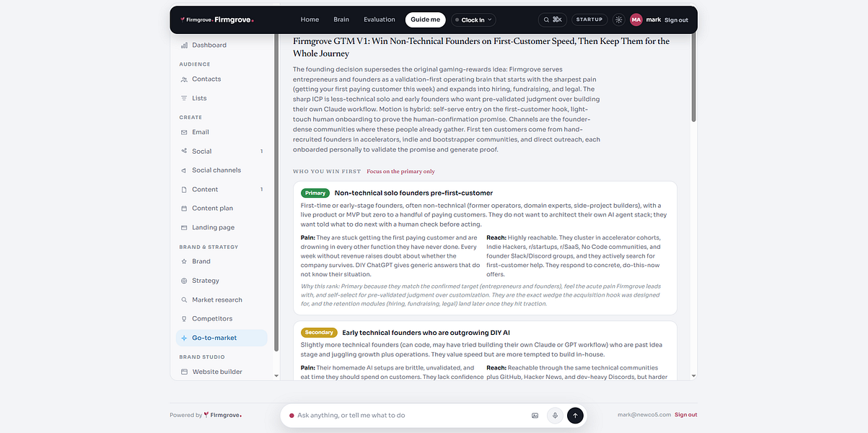
Task: Click the BRAND & STRATEGY section label
Action: [209, 247]
